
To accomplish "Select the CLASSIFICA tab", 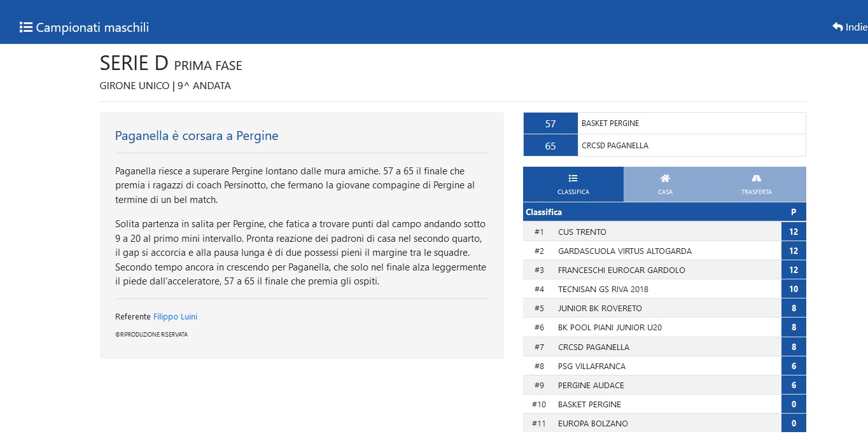I will [x=573, y=185].
